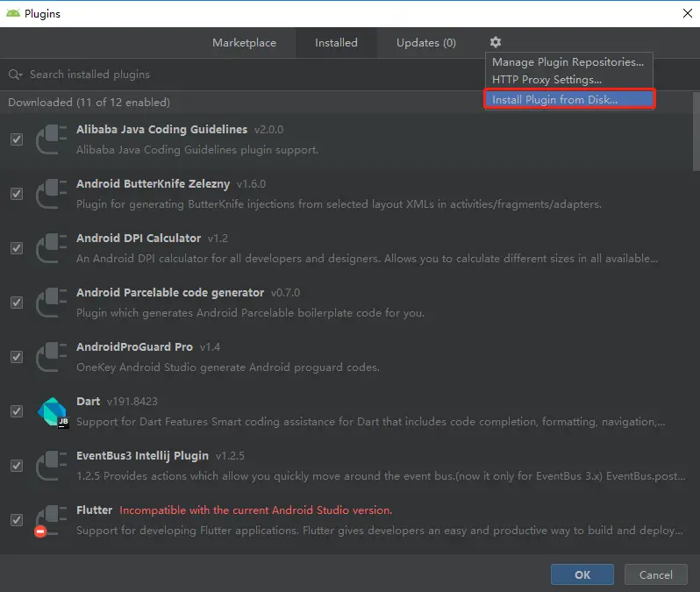This screenshot has height=592, width=700.
Task: Click the Flutter plugin icon with error badge
Action: 51,521
